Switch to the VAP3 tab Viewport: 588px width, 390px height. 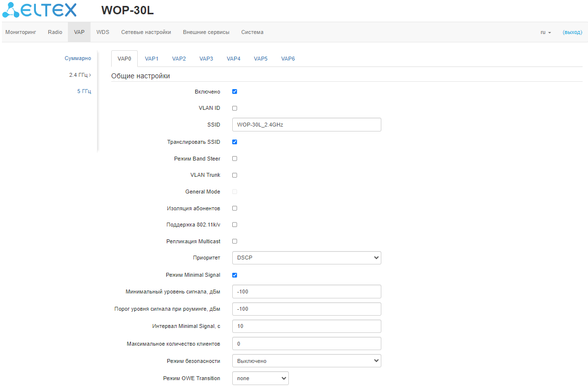(x=206, y=59)
